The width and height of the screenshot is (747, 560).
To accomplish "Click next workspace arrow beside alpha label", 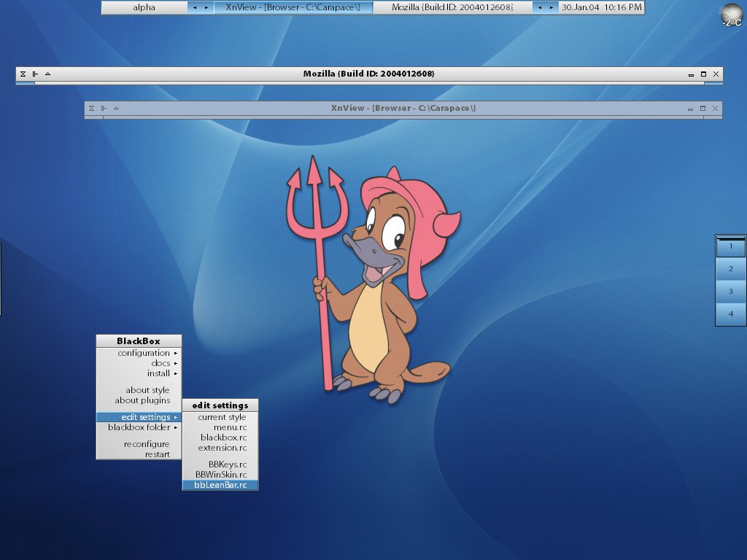I will [206, 7].
